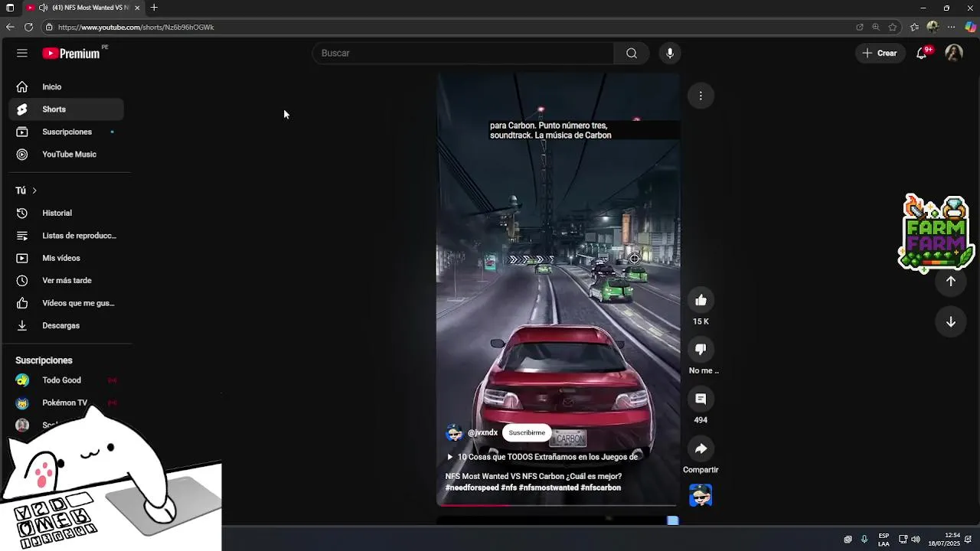
Task: Open the @jvxndx channel handle
Action: [482, 432]
